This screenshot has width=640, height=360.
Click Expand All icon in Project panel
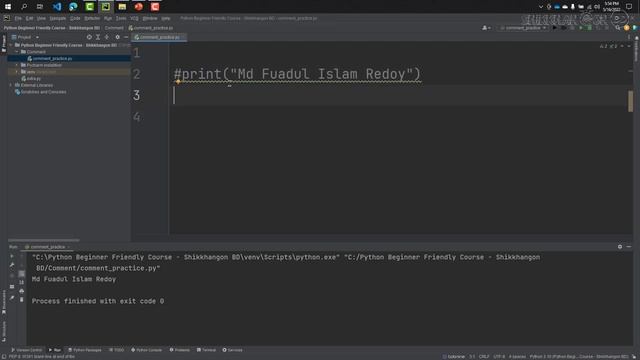tap(98, 37)
